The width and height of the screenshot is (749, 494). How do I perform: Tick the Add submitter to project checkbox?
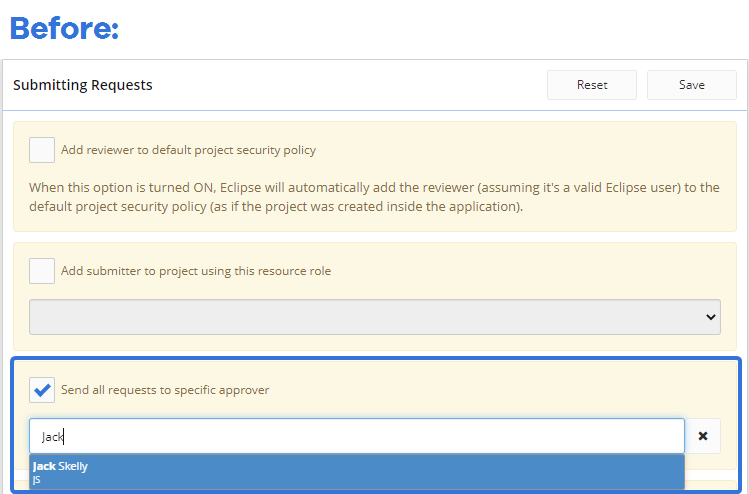coord(42,271)
